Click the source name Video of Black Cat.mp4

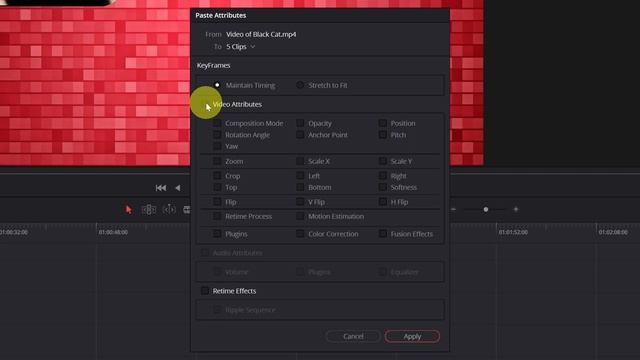(261, 34)
